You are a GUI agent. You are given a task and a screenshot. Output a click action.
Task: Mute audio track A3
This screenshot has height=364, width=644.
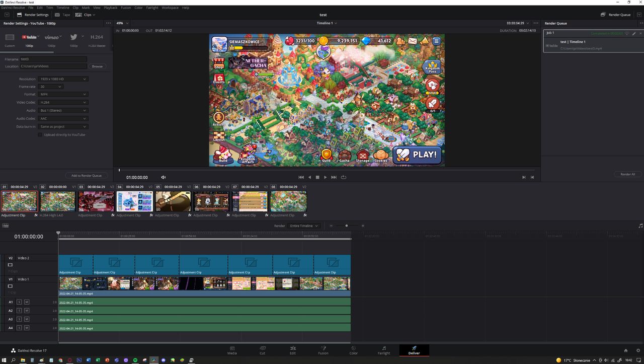coord(27,319)
